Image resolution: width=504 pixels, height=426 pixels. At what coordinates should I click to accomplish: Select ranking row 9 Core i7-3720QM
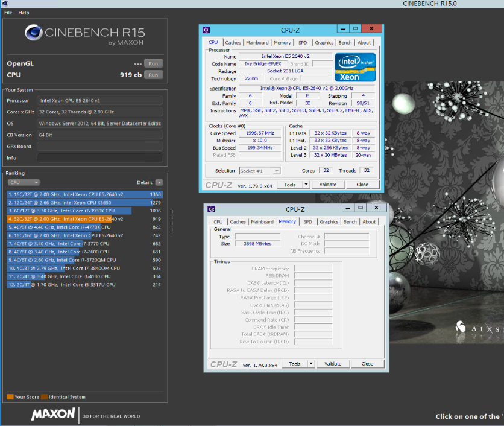coord(84,260)
